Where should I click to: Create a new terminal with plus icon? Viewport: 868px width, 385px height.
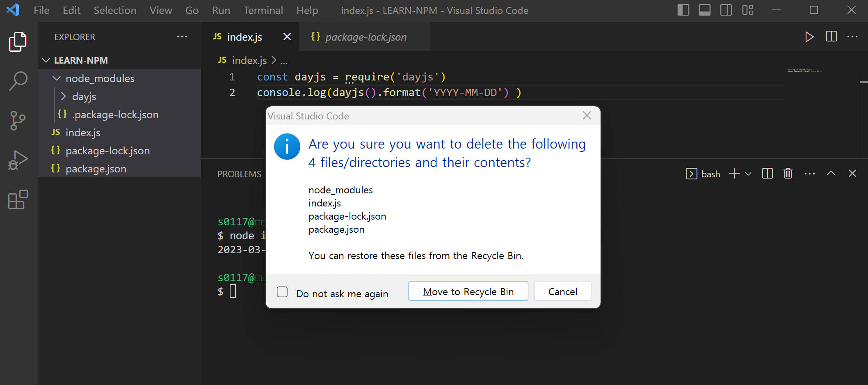coord(734,174)
